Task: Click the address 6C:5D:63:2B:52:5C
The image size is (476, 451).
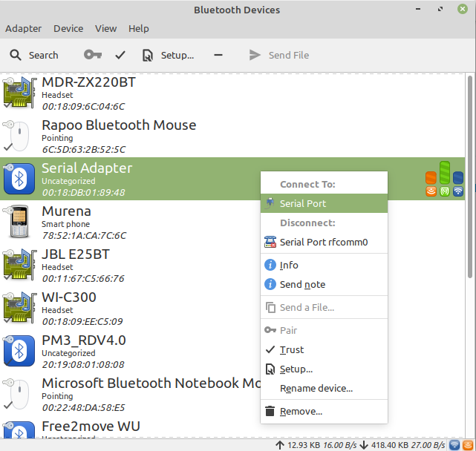Action: coord(83,150)
